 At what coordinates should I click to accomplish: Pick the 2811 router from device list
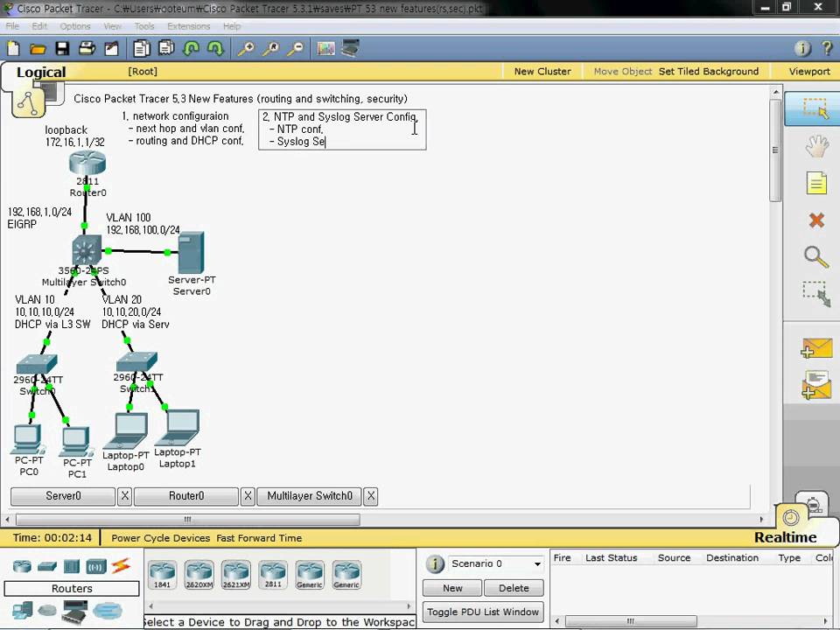pos(273,575)
